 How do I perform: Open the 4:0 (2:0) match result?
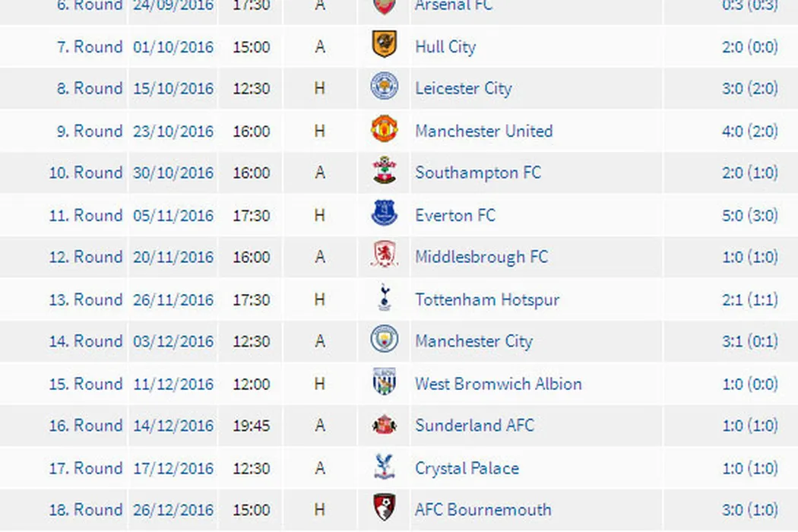(749, 131)
